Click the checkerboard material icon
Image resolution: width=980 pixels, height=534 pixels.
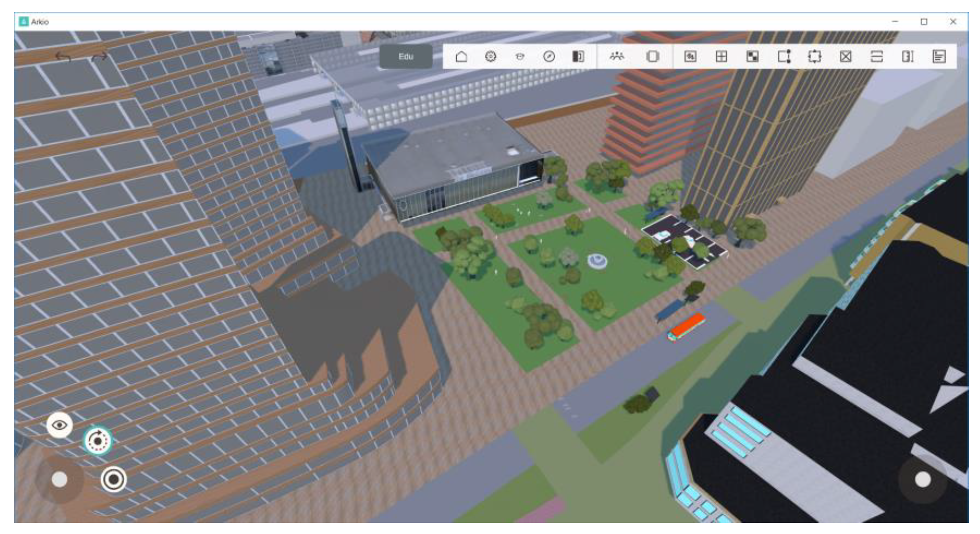point(752,56)
